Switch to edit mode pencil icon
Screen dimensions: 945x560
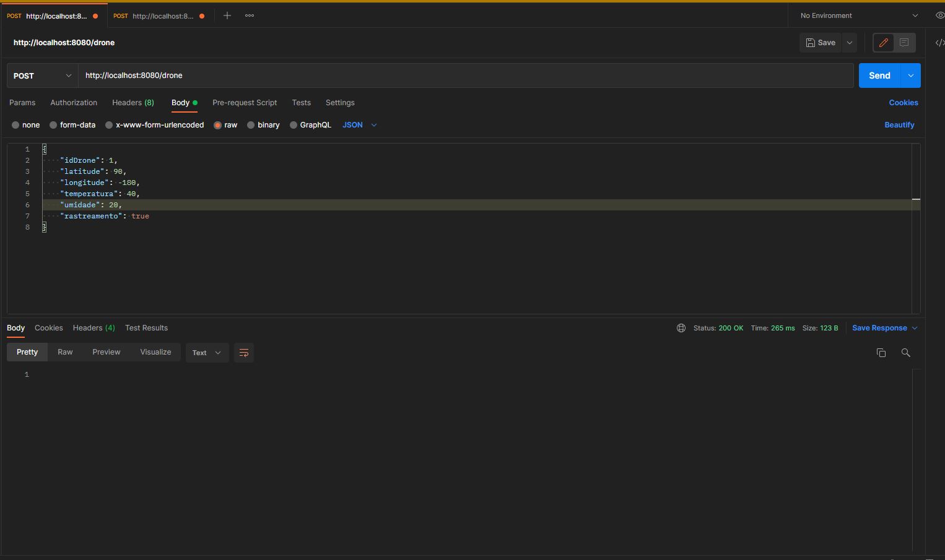point(884,43)
